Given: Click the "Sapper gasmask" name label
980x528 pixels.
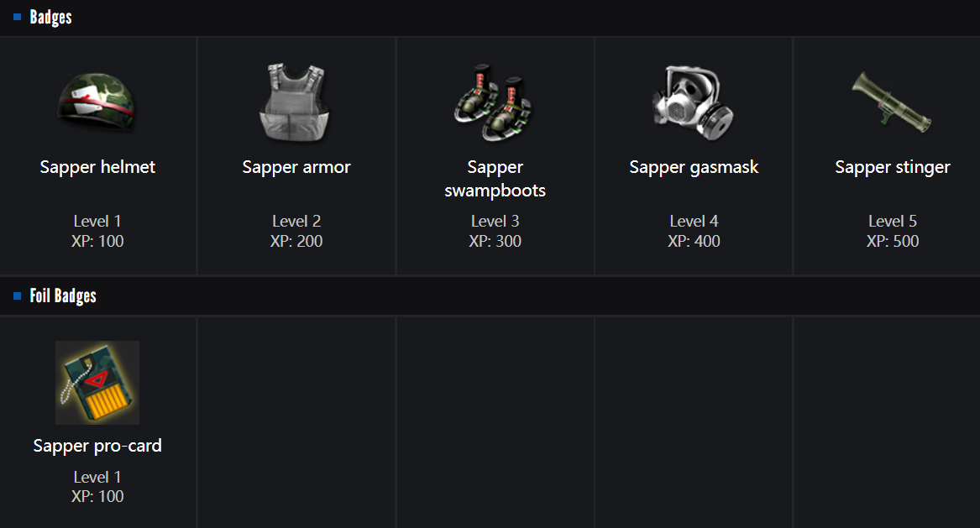Looking at the screenshot, I should pos(694,167).
